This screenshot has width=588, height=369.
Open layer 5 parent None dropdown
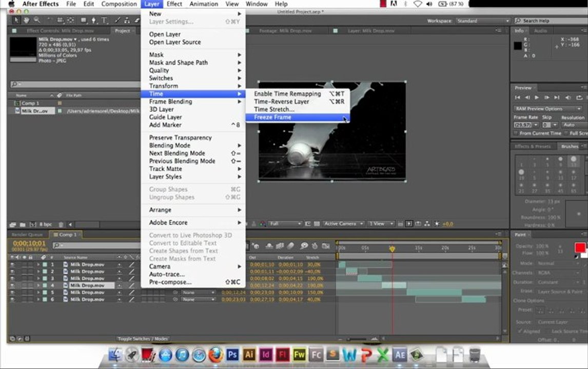point(198,293)
